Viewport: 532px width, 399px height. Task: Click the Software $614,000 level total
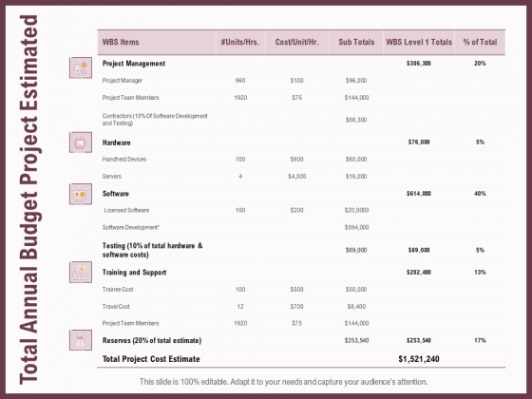click(x=419, y=194)
